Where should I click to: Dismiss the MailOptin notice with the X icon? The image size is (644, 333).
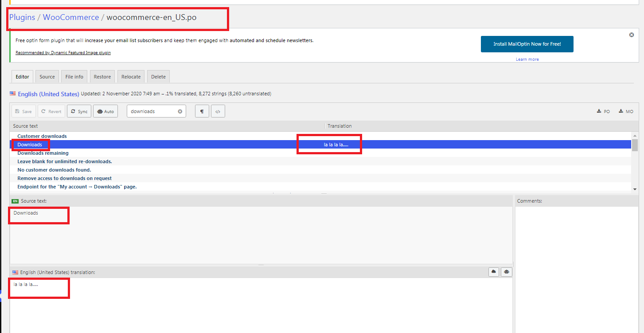[x=632, y=35]
